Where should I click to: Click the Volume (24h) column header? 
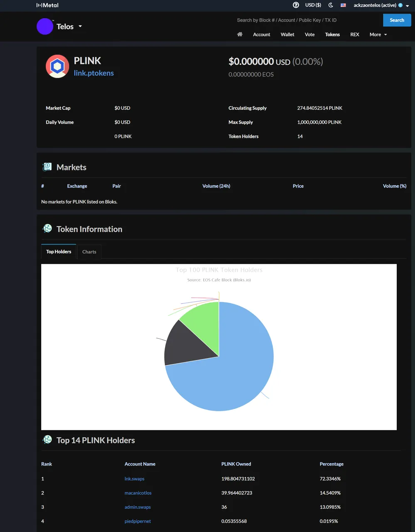(216, 186)
